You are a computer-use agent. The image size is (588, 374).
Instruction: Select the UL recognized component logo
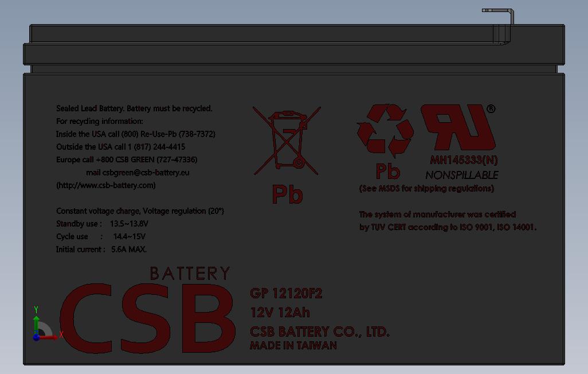pyautogui.click(x=458, y=127)
